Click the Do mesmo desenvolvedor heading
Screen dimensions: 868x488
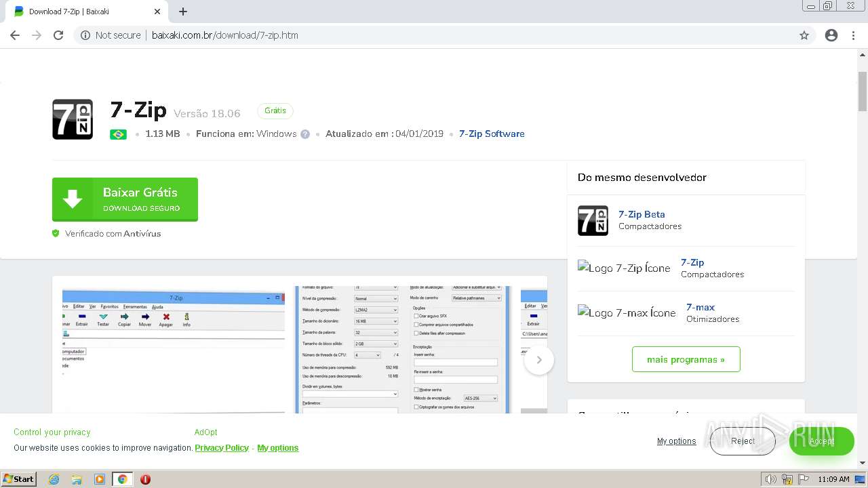pyautogui.click(x=642, y=178)
